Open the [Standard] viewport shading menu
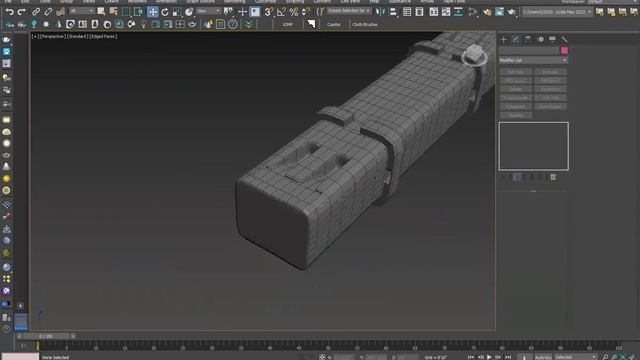 77,36
